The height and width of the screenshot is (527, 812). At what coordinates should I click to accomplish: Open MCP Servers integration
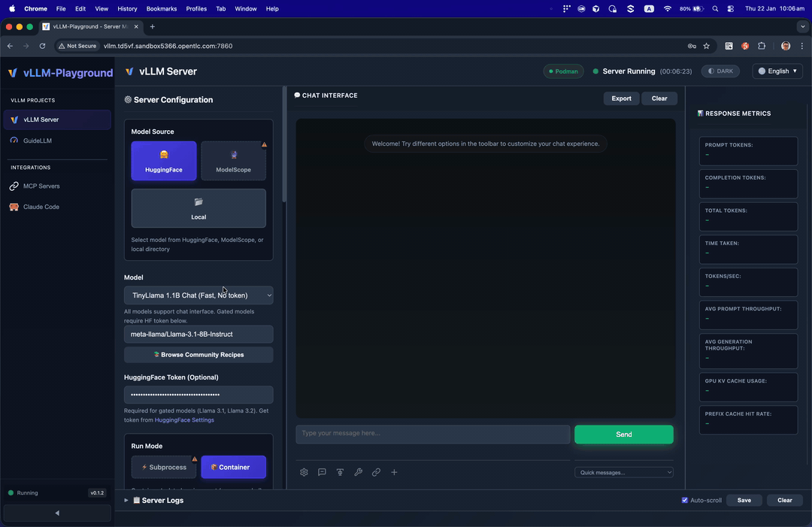(x=57, y=186)
